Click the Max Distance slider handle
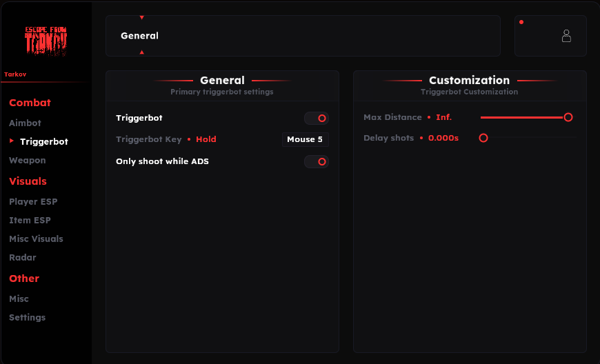This screenshot has width=600, height=364. coord(568,117)
